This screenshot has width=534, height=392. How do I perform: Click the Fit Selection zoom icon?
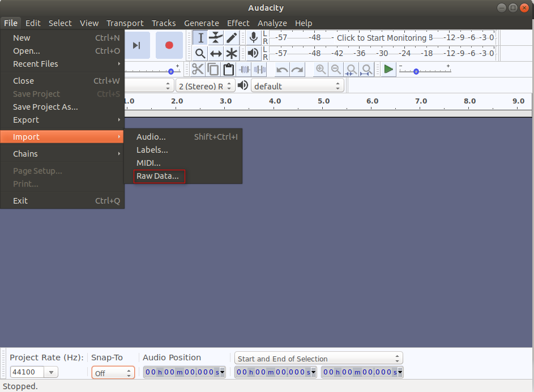click(351, 70)
